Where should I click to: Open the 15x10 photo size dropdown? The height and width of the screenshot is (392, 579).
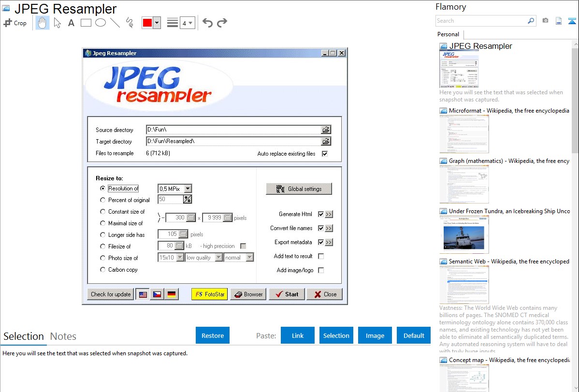pos(180,258)
